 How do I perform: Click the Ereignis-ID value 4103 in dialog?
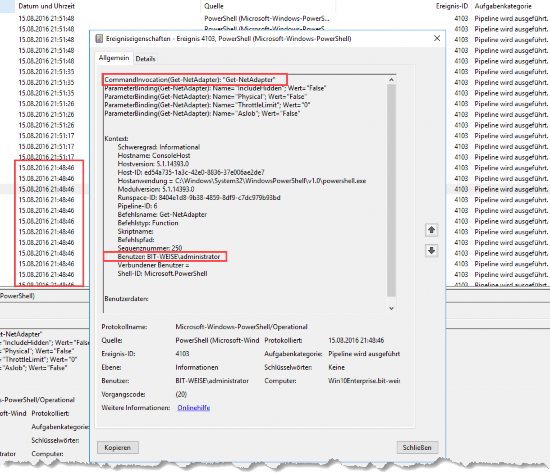click(x=182, y=354)
